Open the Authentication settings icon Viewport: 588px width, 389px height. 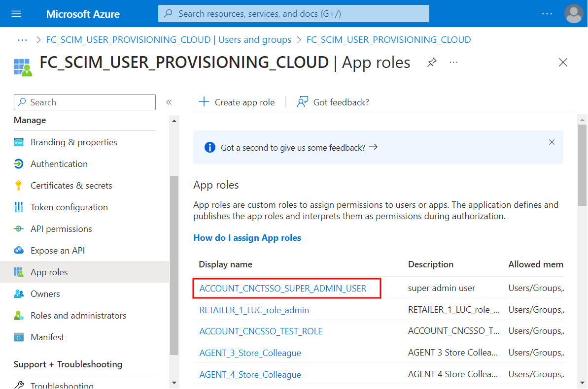19,164
